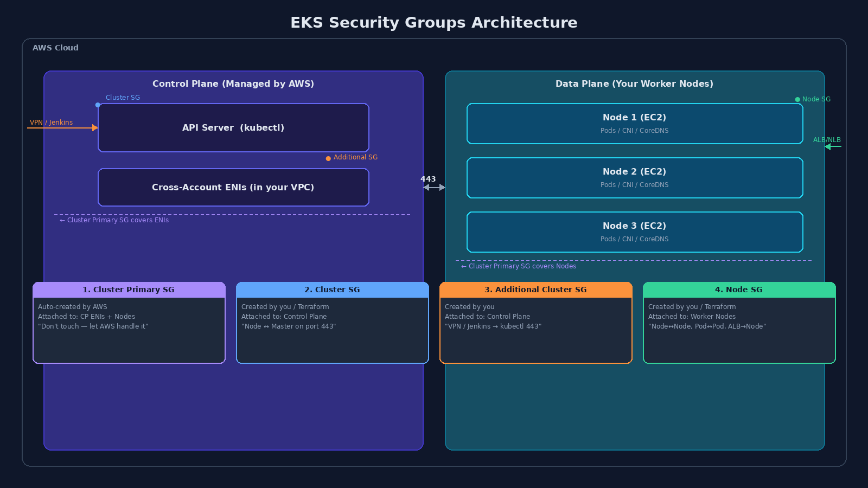The height and width of the screenshot is (488, 868).
Task: Expand the Control Plane (Managed by AWS) panel
Action: (x=233, y=84)
